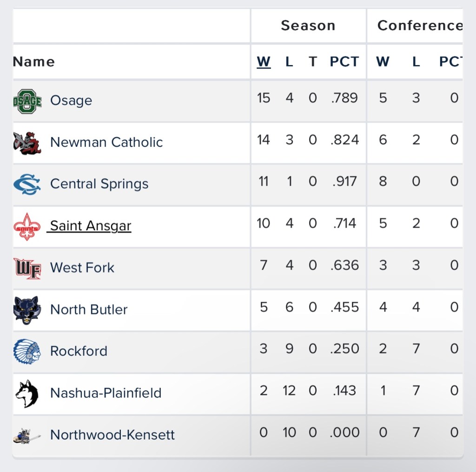Sort by Conference L column header
Viewport: 476px width, 472px height.
click(416, 62)
